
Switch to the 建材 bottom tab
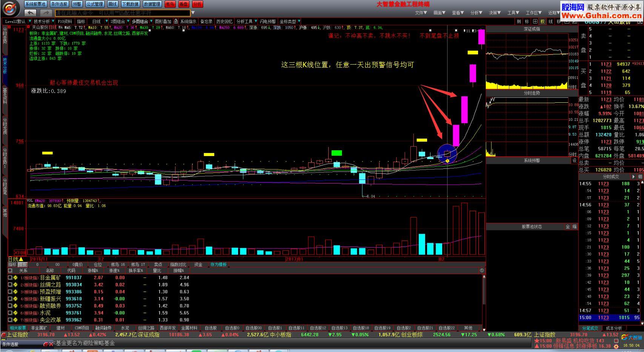click(60, 328)
